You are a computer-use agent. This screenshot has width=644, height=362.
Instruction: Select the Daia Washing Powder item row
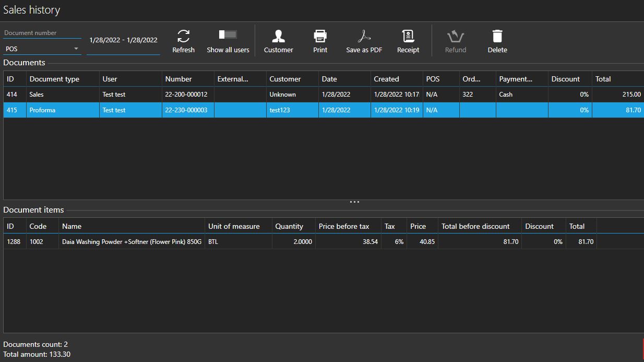point(132,242)
